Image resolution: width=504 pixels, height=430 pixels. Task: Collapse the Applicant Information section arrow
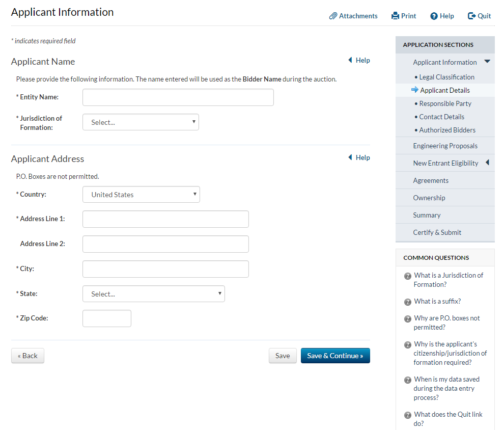pyautogui.click(x=487, y=62)
